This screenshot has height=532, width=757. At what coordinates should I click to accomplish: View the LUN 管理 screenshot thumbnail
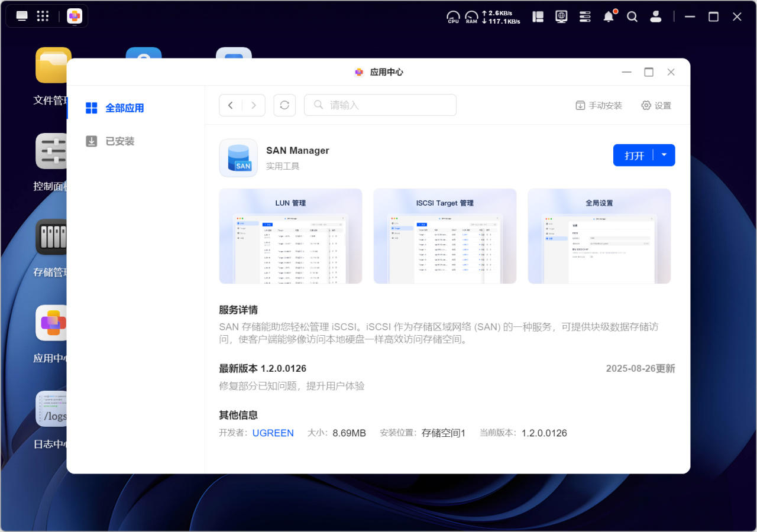point(290,236)
